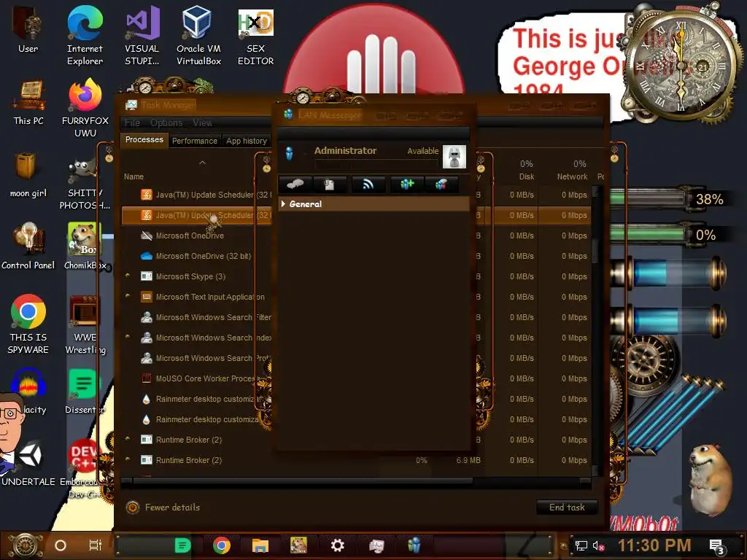
Task: Open the SEX EDITOR (HxD) desktop icon
Action: pyautogui.click(x=256, y=36)
